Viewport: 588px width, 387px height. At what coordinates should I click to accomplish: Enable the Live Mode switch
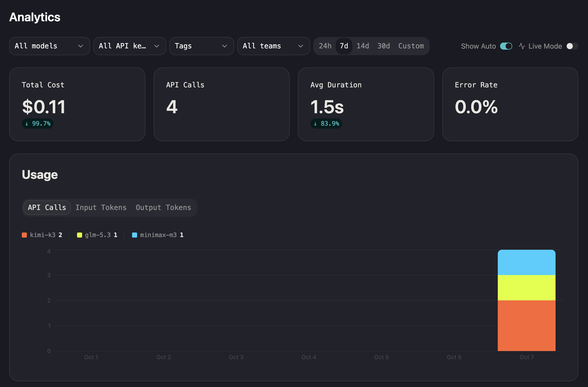point(572,46)
